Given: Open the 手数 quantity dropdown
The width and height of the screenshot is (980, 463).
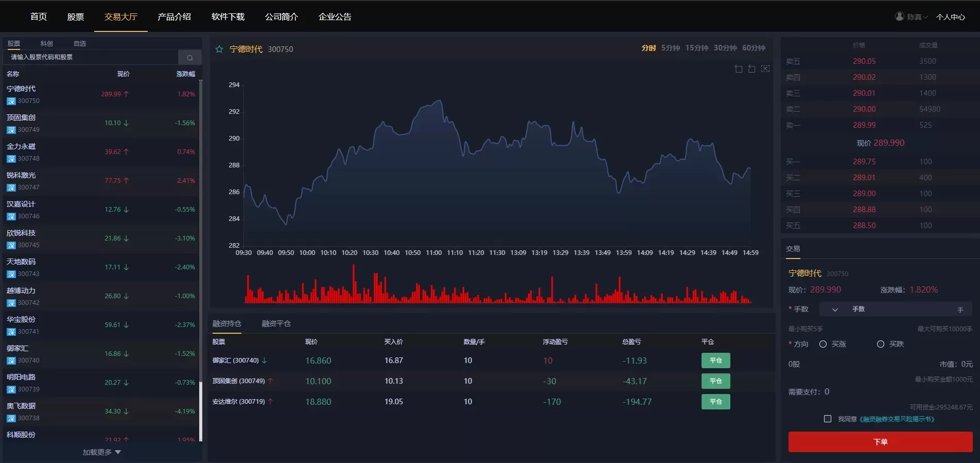Looking at the screenshot, I should (835, 310).
